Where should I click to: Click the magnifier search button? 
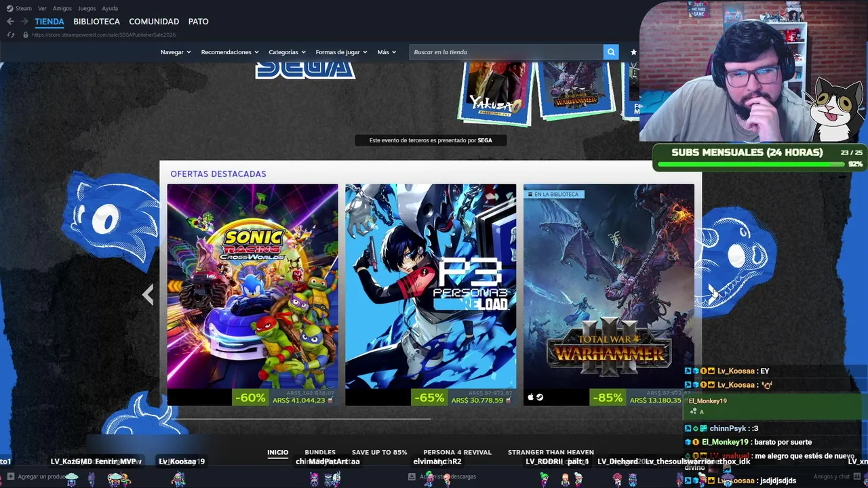click(x=611, y=52)
